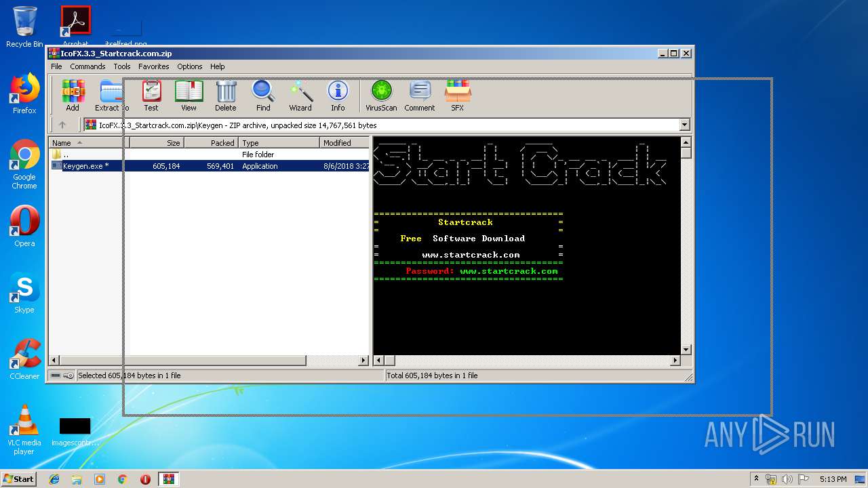The height and width of the screenshot is (488, 868).
Task: Show hidden tray icons arrow
Action: tap(756, 479)
